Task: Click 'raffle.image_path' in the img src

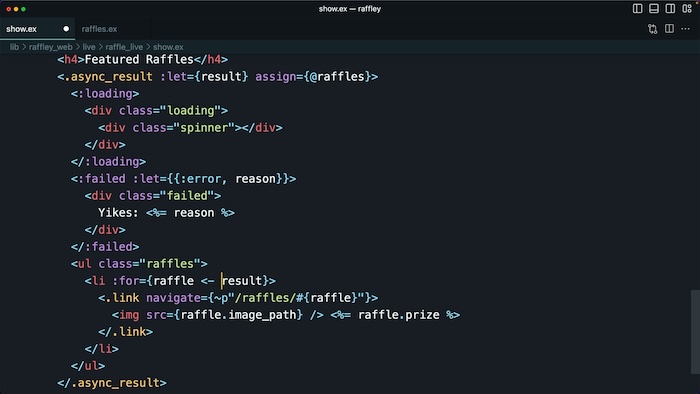Action: pos(238,315)
